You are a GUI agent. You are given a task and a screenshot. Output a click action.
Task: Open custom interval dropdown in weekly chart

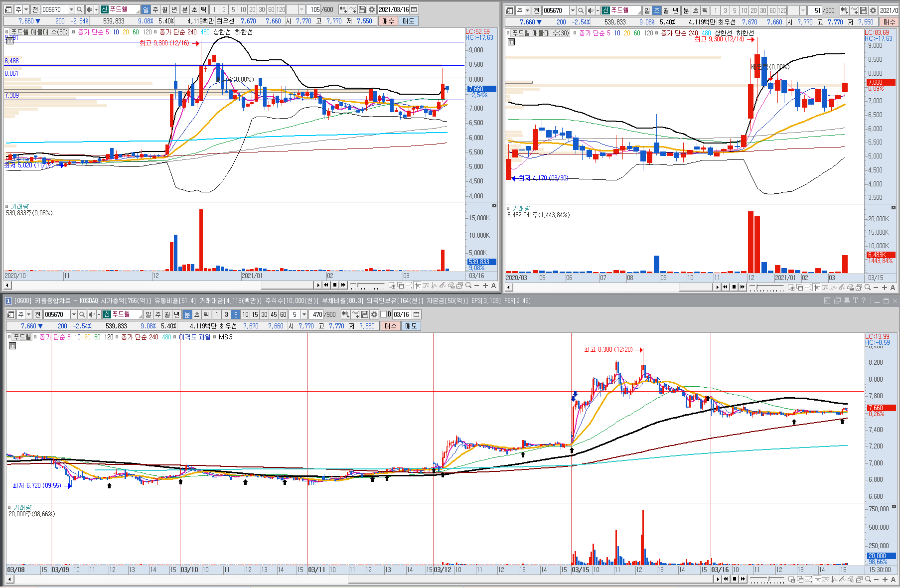pyautogui.click(x=803, y=10)
